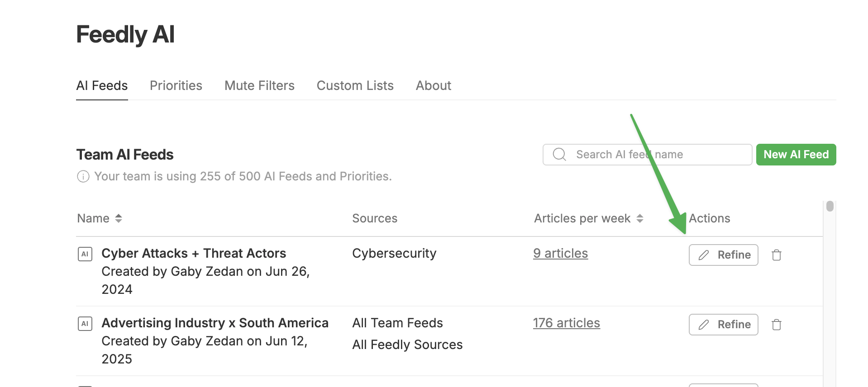Image resolution: width=868 pixels, height=387 pixels.
Task: Open the 176 articles link
Action: [x=567, y=323]
